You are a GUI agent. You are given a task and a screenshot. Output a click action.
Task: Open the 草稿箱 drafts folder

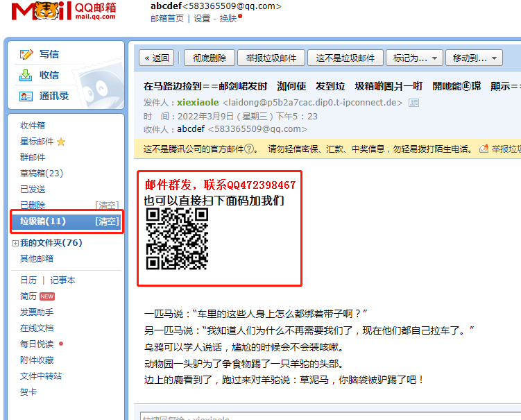point(41,174)
